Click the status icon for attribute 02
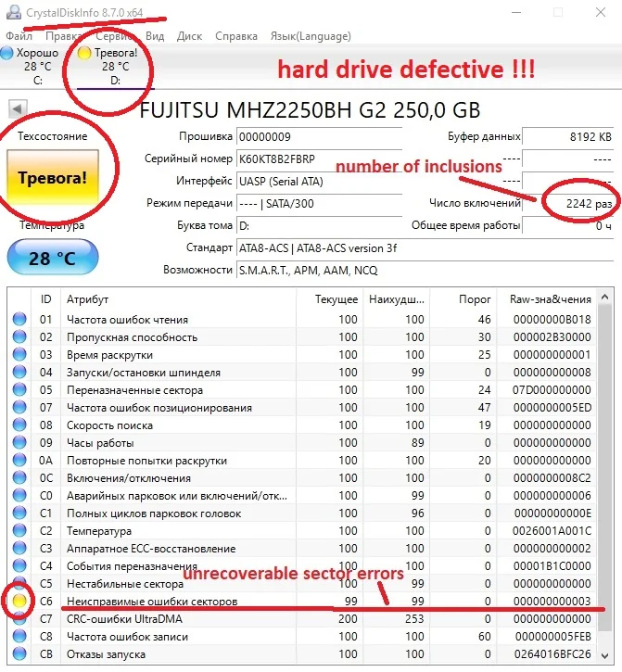This screenshot has width=622, height=672. point(19,336)
